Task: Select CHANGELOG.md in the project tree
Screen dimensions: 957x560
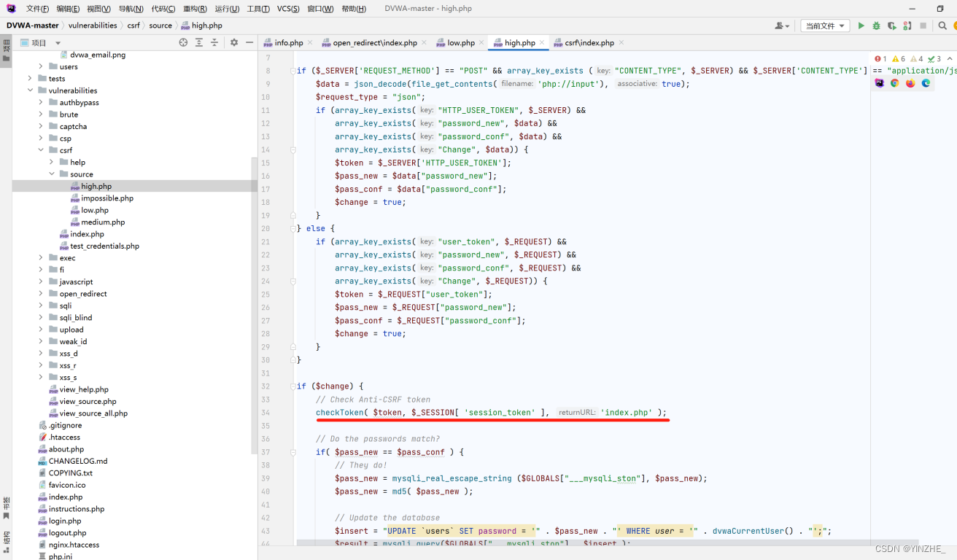Action: (78, 462)
